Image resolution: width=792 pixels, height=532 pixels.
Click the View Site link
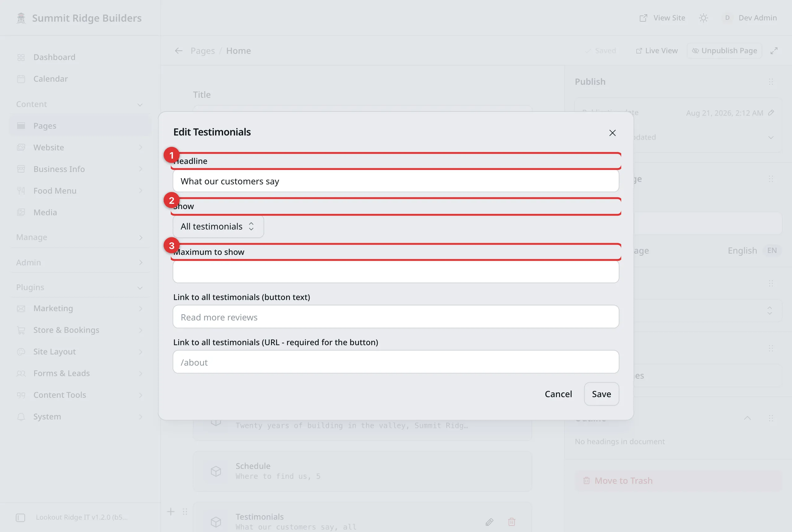(x=662, y=18)
